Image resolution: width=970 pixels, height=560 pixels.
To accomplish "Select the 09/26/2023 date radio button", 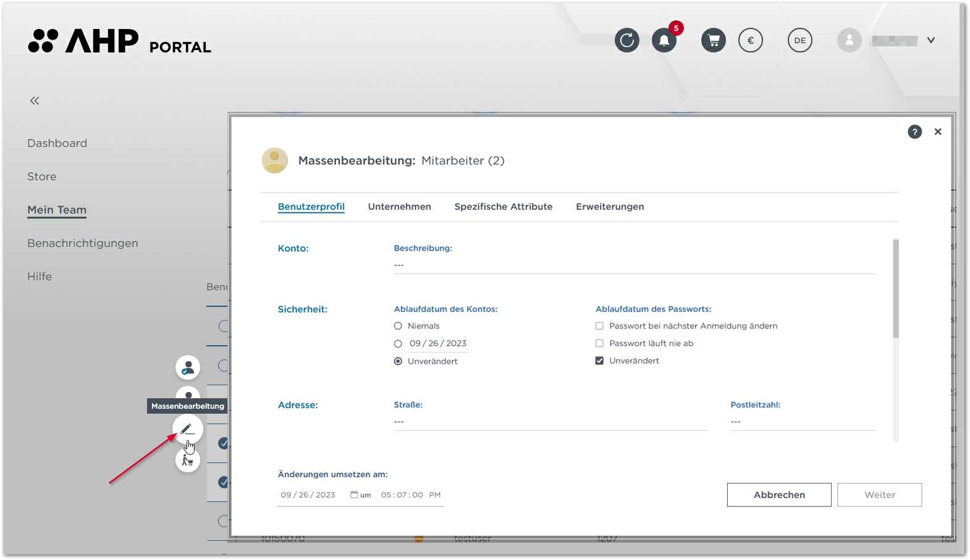I will (x=398, y=344).
